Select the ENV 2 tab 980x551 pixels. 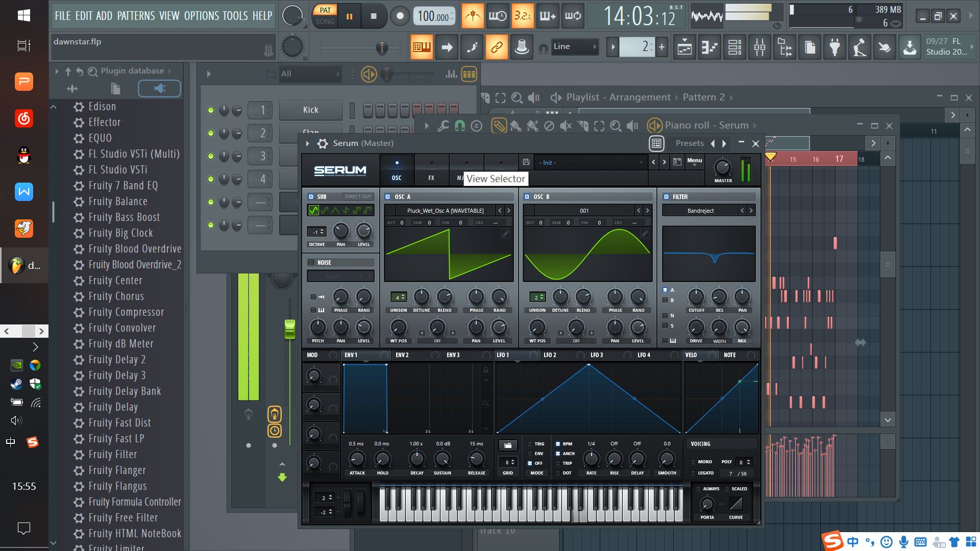pos(402,355)
